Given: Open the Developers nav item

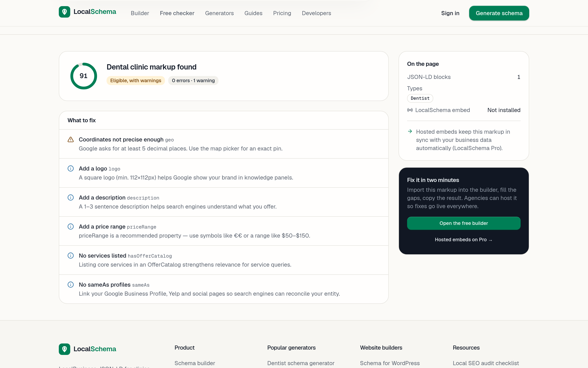Looking at the screenshot, I should coord(316,13).
